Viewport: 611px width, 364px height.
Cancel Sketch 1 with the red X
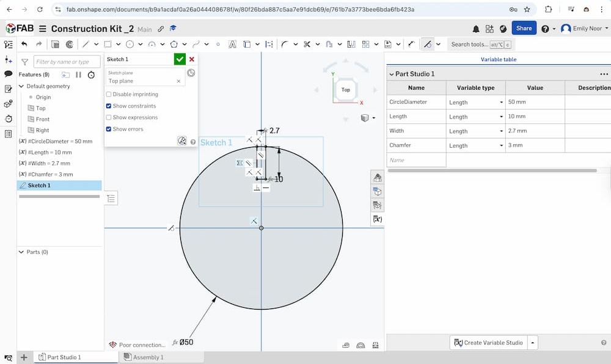(192, 59)
